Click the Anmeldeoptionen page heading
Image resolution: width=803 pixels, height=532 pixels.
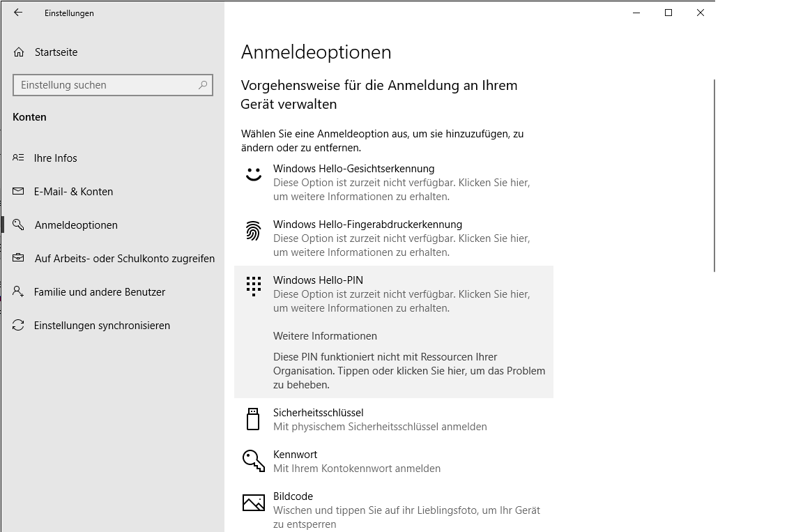[316, 52]
